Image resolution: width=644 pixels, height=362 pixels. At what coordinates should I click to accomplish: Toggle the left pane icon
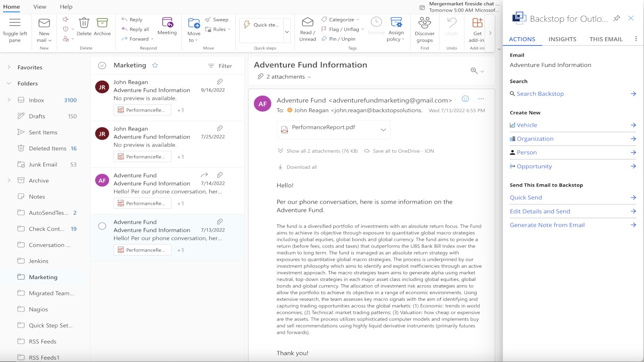[x=15, y=23]
